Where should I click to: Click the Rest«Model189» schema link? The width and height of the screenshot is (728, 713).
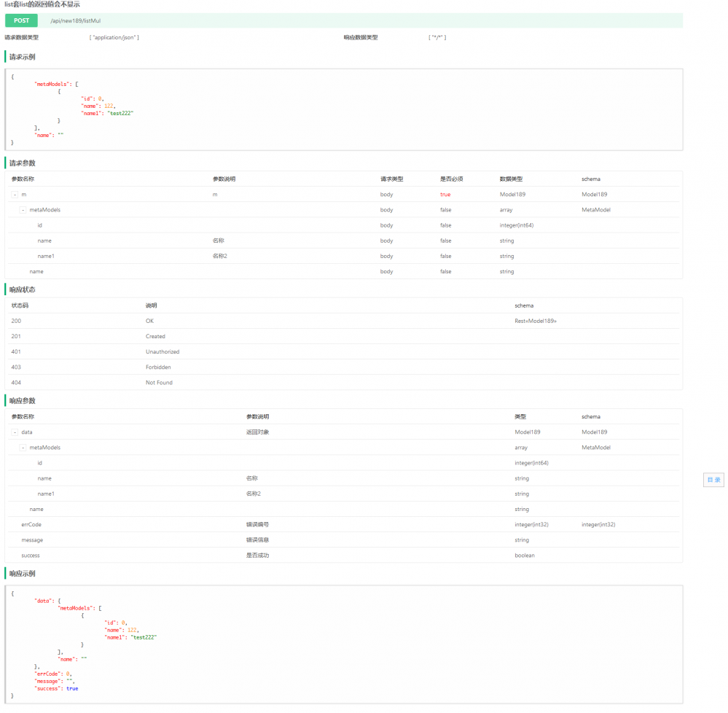pos(535,321)
